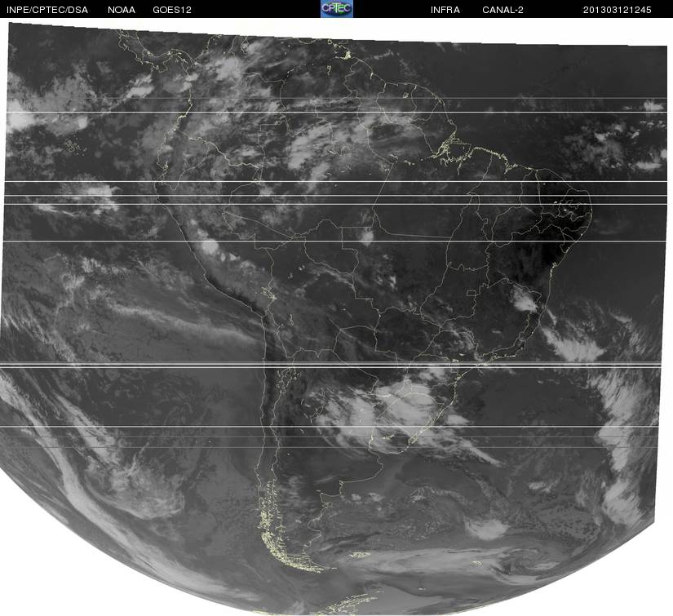Click the GOES12 infrared satellite image
This screenshot has height=616, width=673.
click(x=334, y=317)
